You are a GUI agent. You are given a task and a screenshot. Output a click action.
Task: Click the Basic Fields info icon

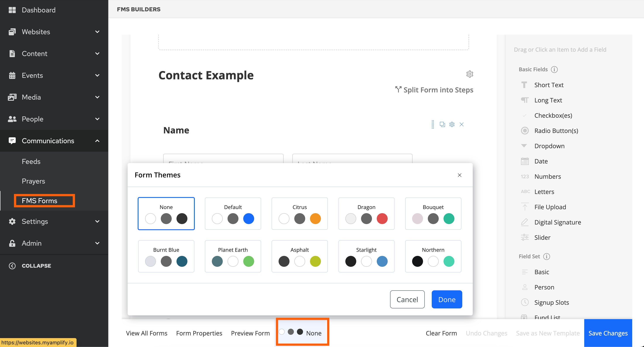554,70
